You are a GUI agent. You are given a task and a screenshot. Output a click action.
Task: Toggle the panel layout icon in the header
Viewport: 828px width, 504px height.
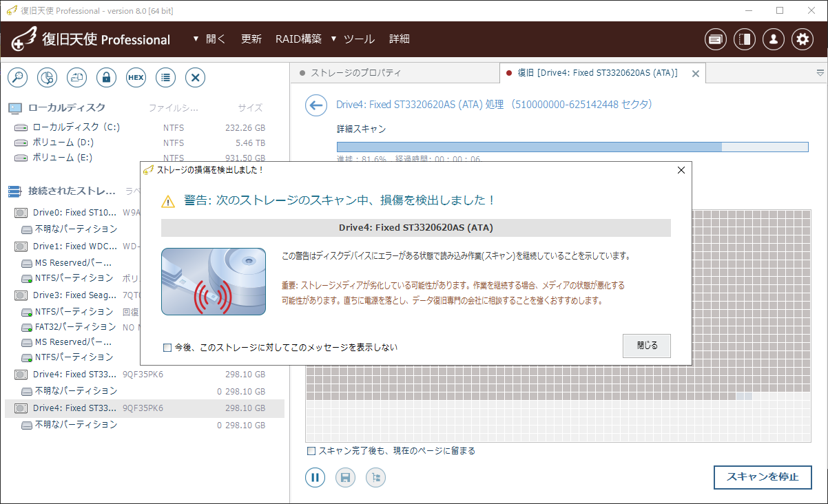point(745,39)
